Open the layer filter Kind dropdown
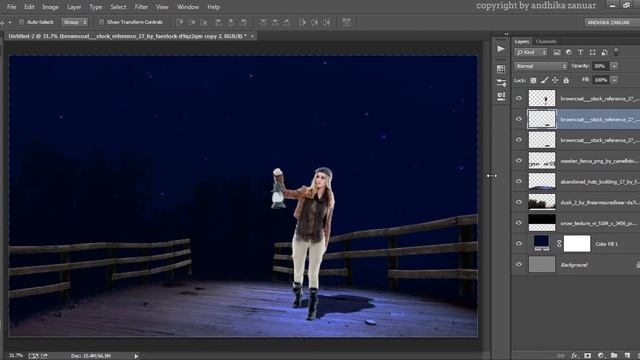The width and height of the screenshot is (640, 360). tap(531, 52)
